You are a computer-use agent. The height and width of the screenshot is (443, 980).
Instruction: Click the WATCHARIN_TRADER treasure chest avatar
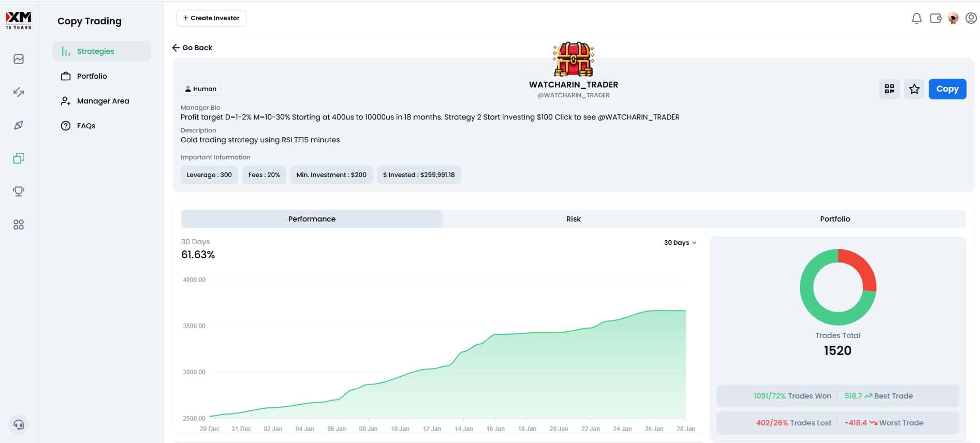(573, 59)
